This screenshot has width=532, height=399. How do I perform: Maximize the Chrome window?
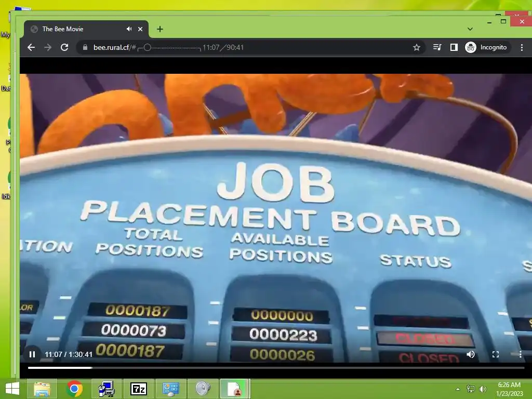coord(503,22)
